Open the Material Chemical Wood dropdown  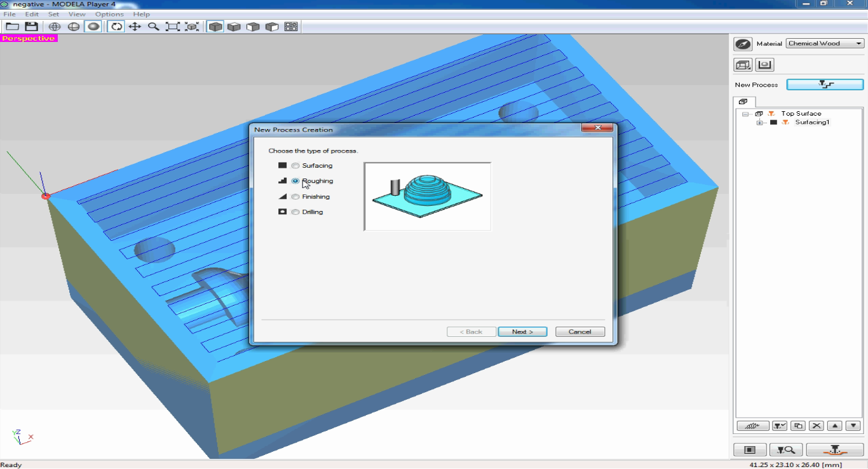[825, 44]
